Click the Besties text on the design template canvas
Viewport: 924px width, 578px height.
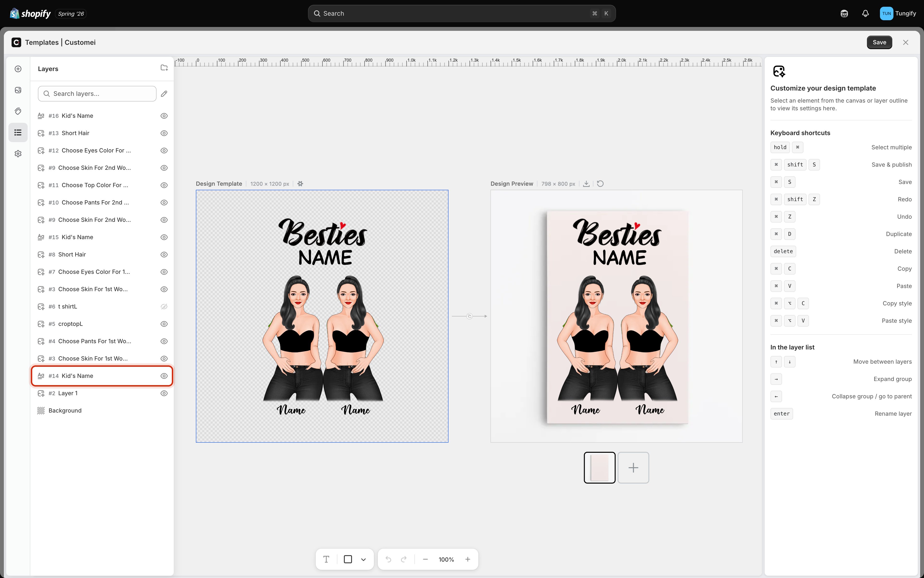323,233
